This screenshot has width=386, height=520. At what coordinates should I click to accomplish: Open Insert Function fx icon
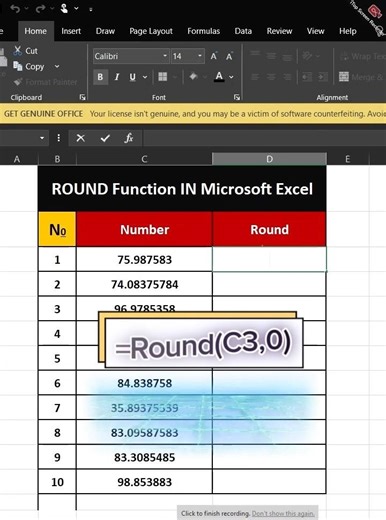pyautogui.click(x=129, y=138)
